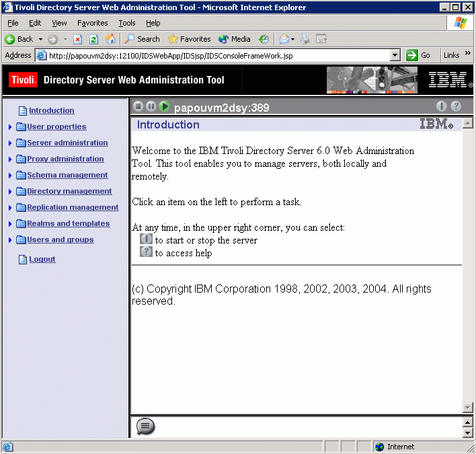The image size is (476, 454).
Task: Click the green server start icon
Action: 164,106
